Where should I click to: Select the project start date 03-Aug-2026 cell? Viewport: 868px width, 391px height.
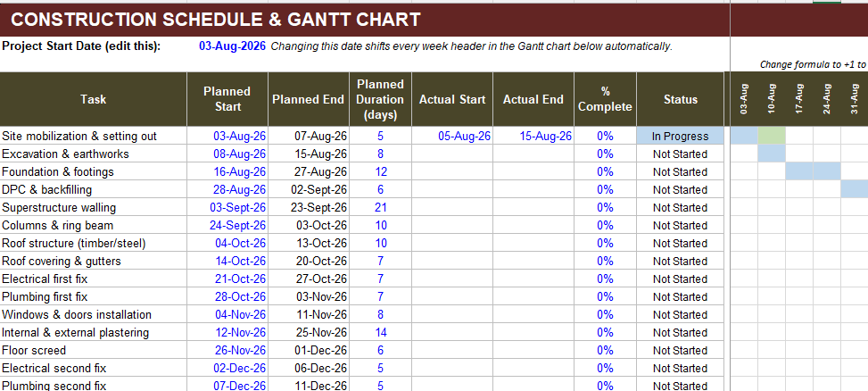click(227, 46)
